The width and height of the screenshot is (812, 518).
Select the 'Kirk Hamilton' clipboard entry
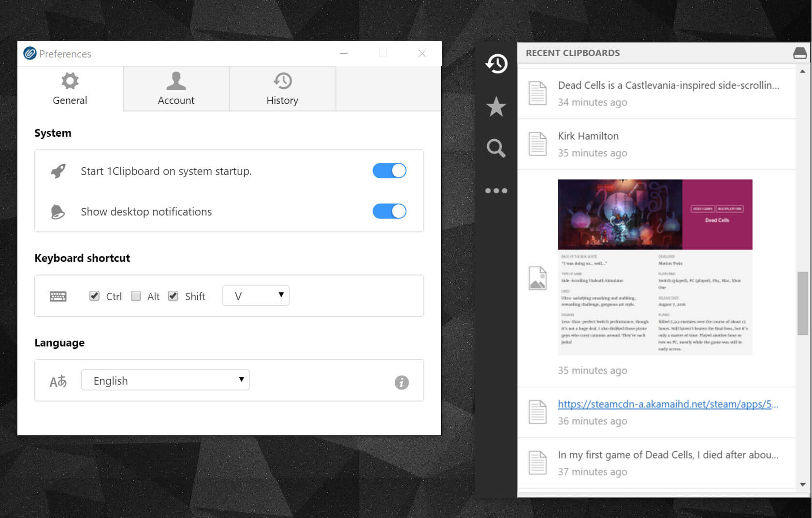pyautogui.click(x=656, y=144)
